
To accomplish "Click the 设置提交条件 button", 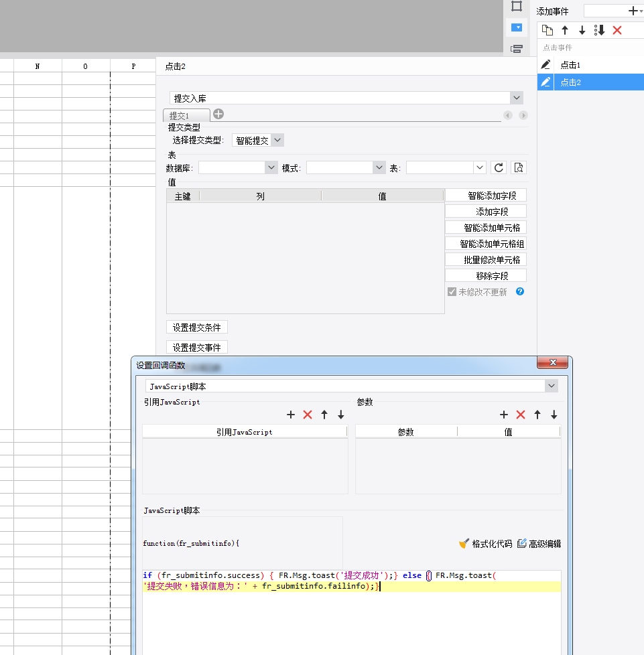I will coord(197,327).
